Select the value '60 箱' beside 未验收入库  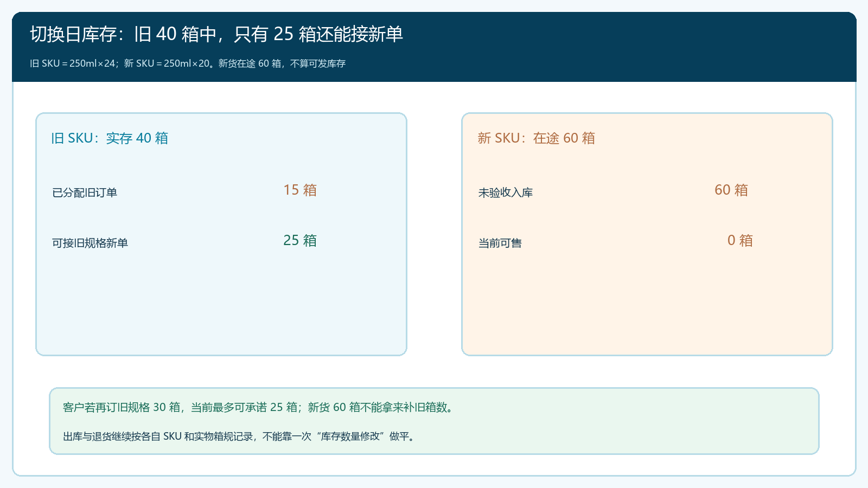[731, 190]
